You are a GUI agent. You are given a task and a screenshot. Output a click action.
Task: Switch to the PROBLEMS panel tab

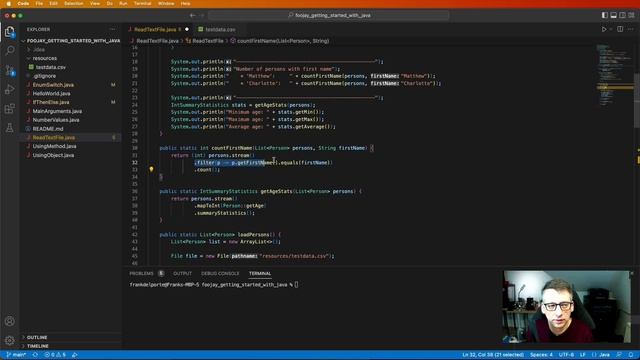point(141,273)
